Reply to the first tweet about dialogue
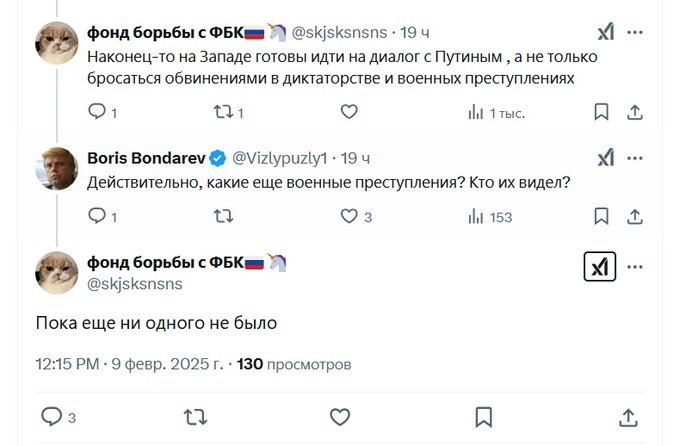 pos(97,112)
